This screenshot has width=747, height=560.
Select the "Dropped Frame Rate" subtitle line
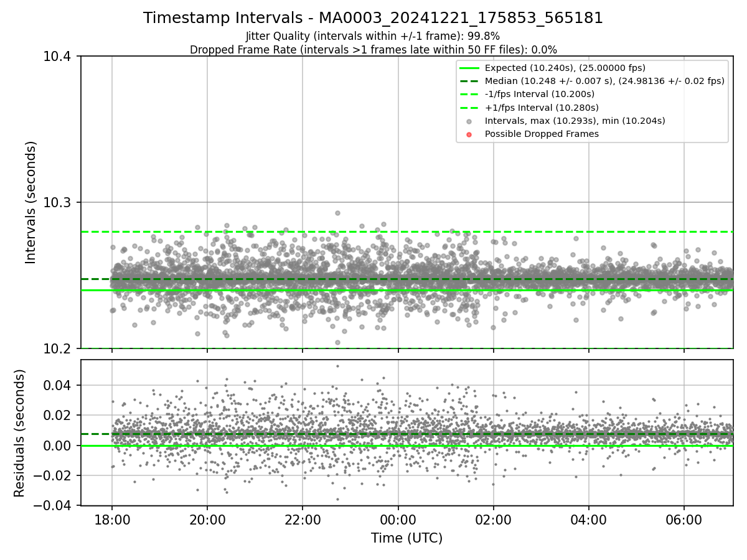[x=373, y=50]
